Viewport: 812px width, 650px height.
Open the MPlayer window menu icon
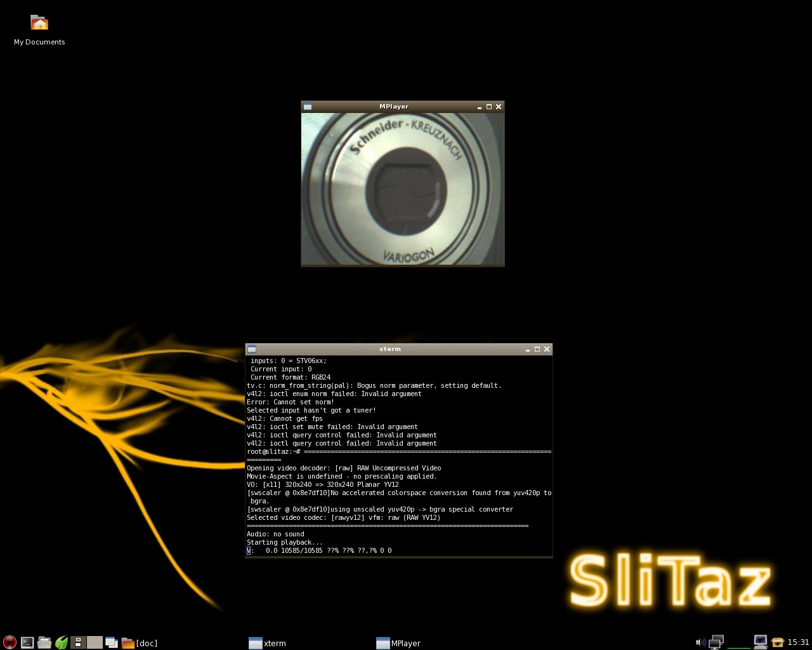click(x=308, y=107)
